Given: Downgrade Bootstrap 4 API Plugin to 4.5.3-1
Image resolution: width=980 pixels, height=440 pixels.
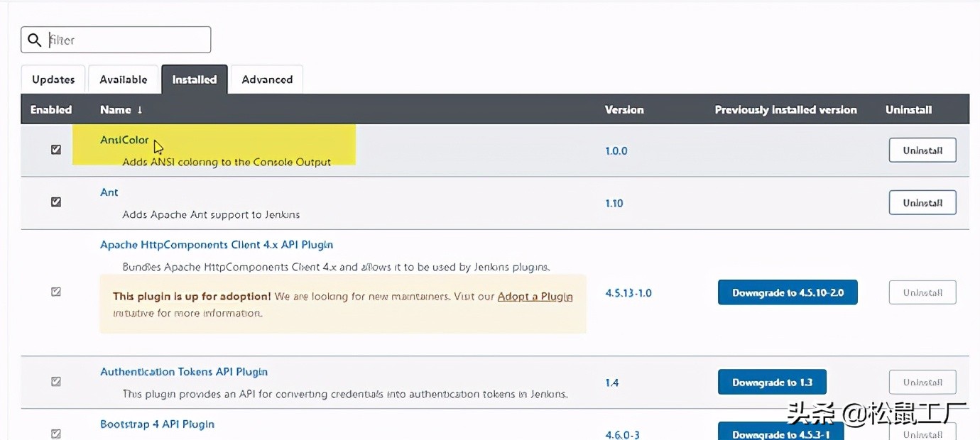Looking at the screenshot, I should (780, 434).
